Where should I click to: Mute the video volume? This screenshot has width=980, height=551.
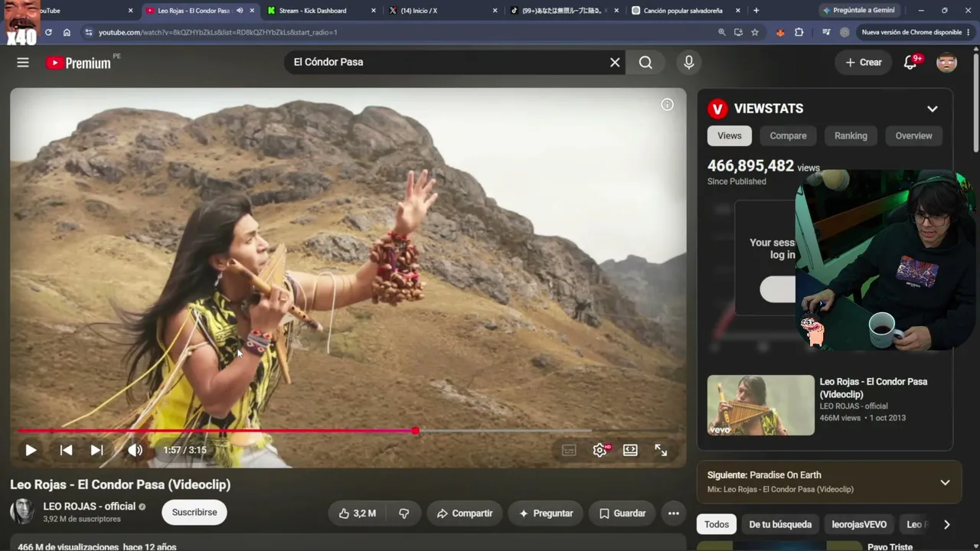pos(135,450)
